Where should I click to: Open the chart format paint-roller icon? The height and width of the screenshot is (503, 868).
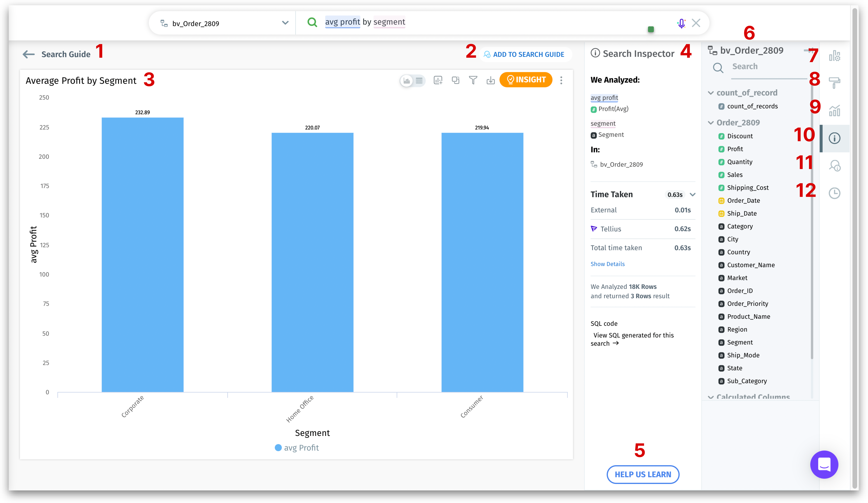click(834, 83)
